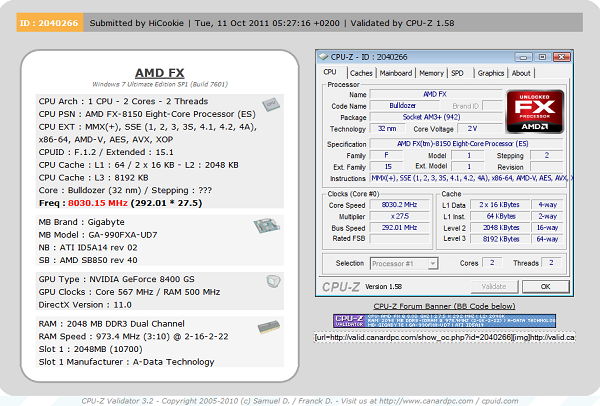Click the Model value 1 field
This screenshot has height=406, width=600.
tap(469, 155)
